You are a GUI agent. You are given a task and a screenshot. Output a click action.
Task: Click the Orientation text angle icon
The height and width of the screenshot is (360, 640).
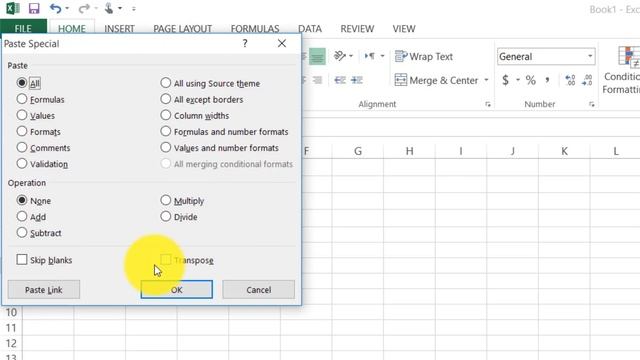340,56
